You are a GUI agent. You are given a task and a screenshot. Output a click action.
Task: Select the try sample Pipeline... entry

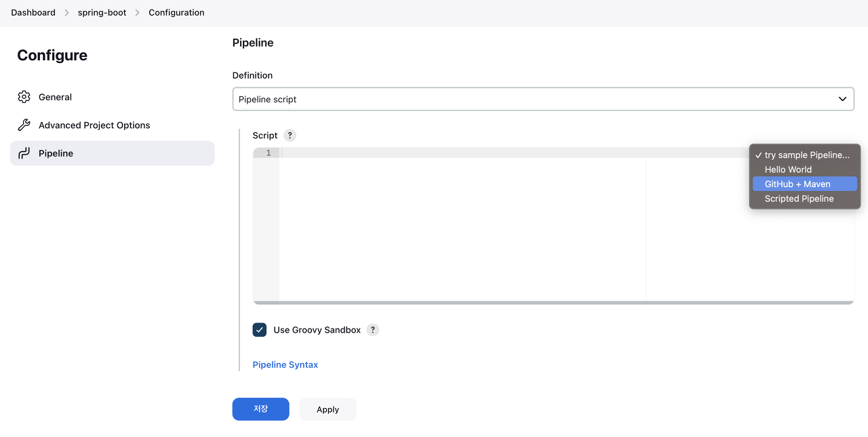[x=804, y=155]
